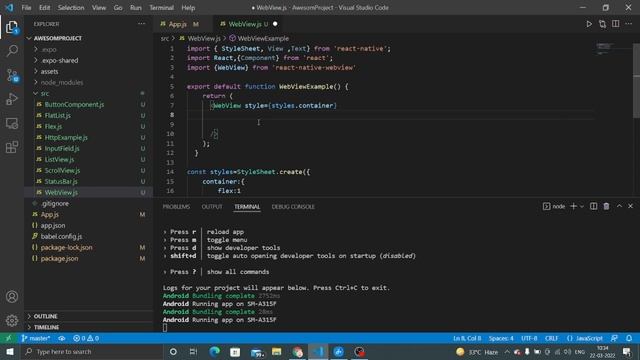This screenshot has height=360, width=640.
Task: Switch to the OUTPUT panel tab
Action: click(212, 207)
